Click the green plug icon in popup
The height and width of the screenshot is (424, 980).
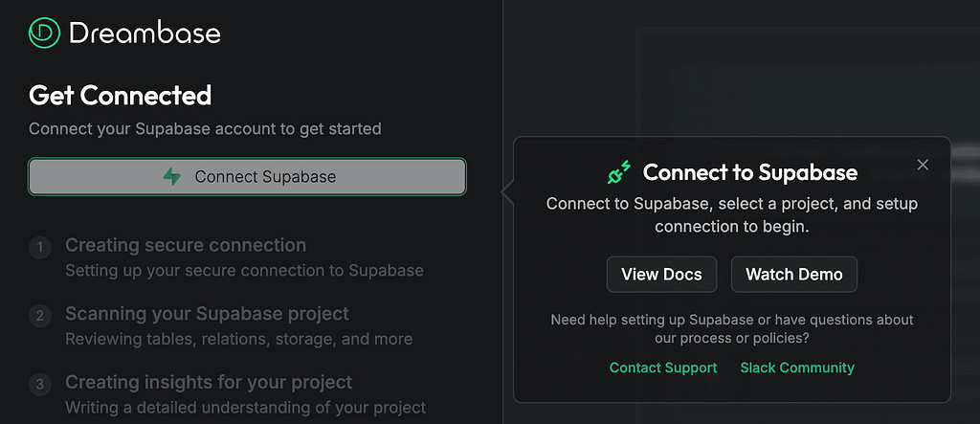point(619,172)
